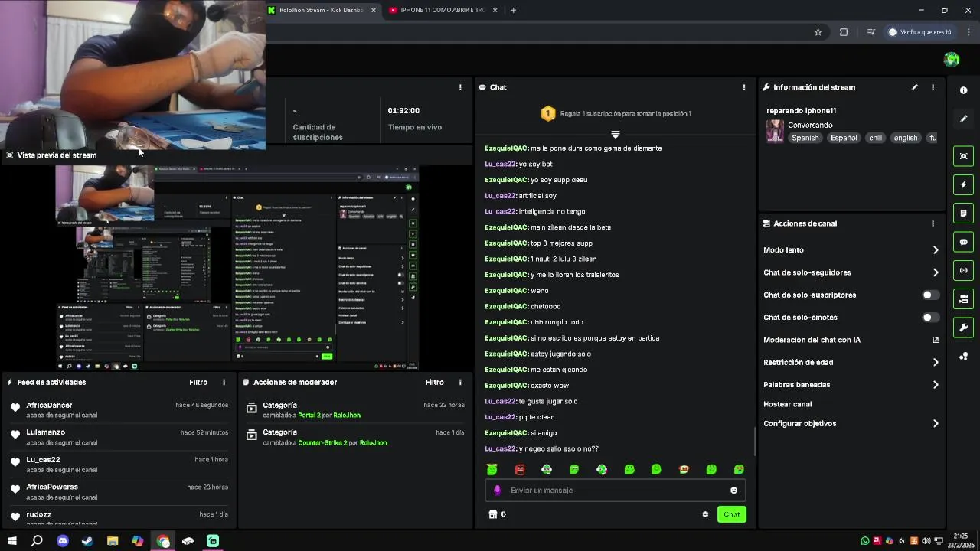Open Feed de actividades three-dot menu

point(224,382)
